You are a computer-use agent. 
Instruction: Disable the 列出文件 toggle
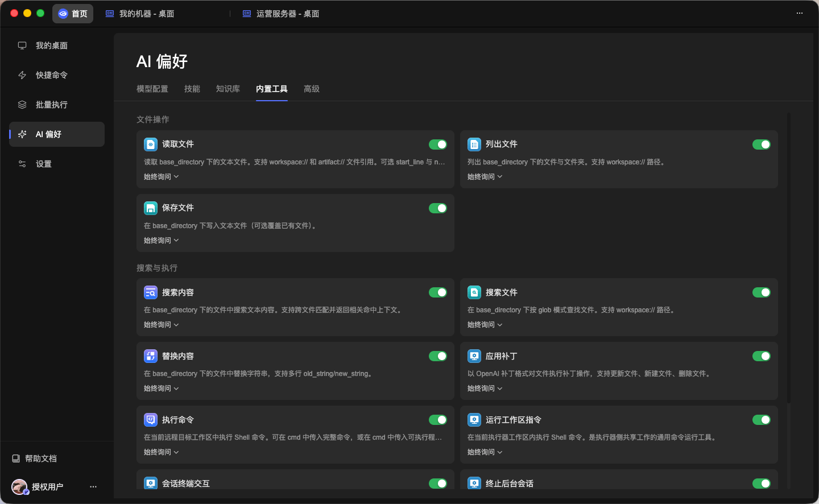762,144
